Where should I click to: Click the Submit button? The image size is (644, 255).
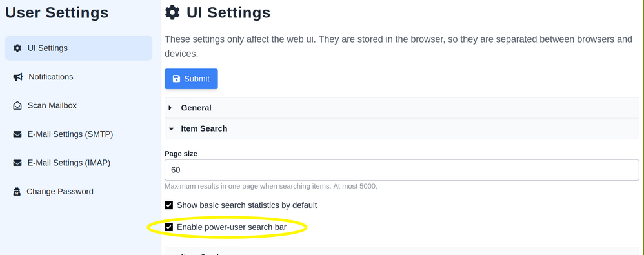tap(191, 79)
